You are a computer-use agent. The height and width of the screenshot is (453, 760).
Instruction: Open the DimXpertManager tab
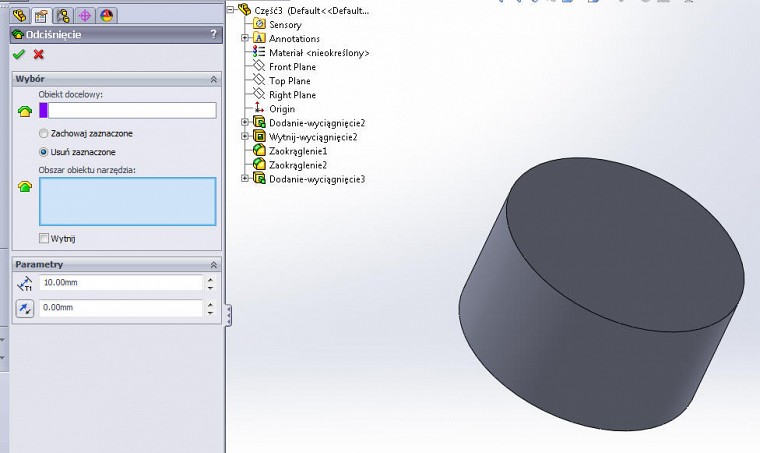[85, 16]
